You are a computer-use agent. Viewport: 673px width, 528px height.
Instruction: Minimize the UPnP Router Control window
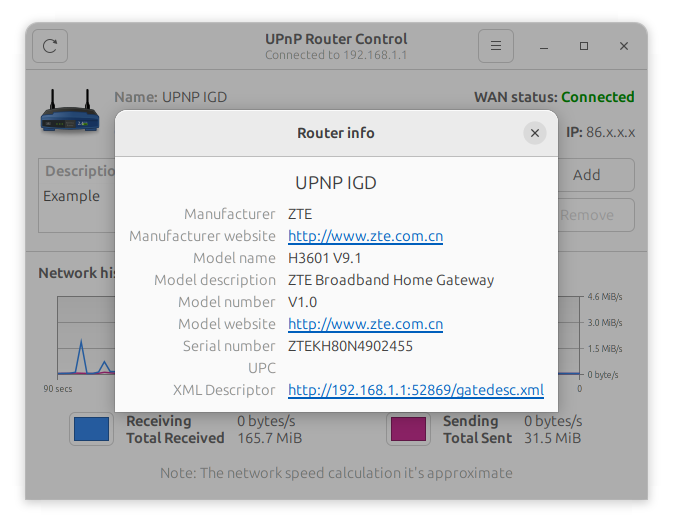pos(544,46)
